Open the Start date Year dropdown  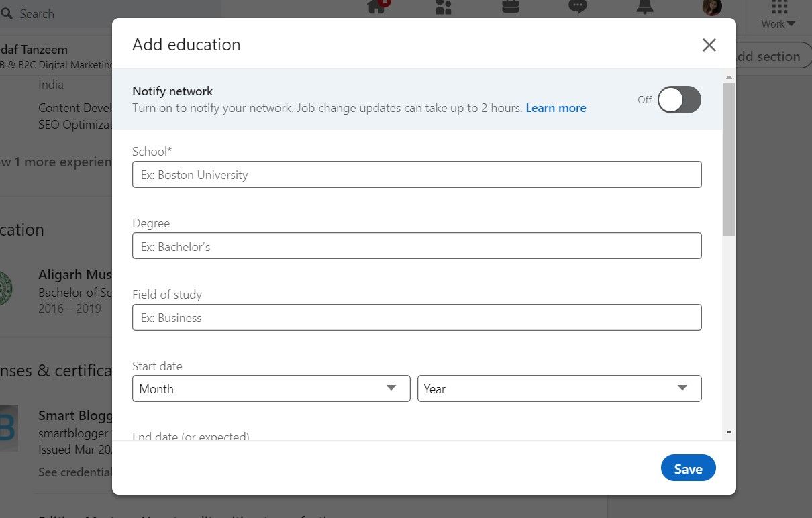point(559,389)
